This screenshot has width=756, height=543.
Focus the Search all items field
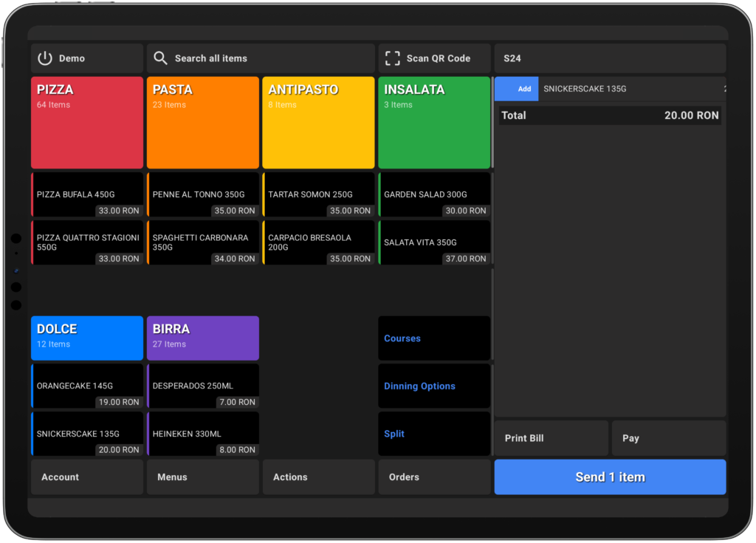261,58
